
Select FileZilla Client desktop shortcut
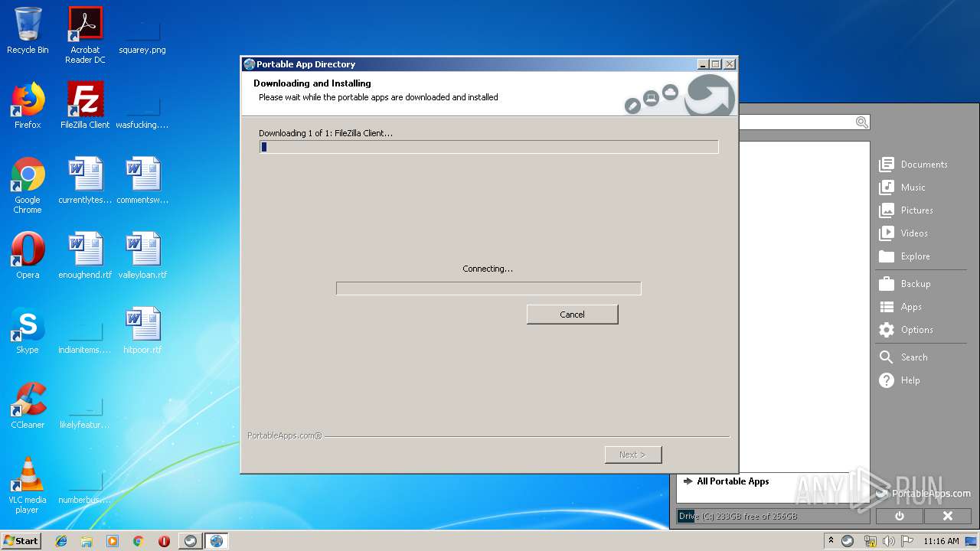click(85, 106)
